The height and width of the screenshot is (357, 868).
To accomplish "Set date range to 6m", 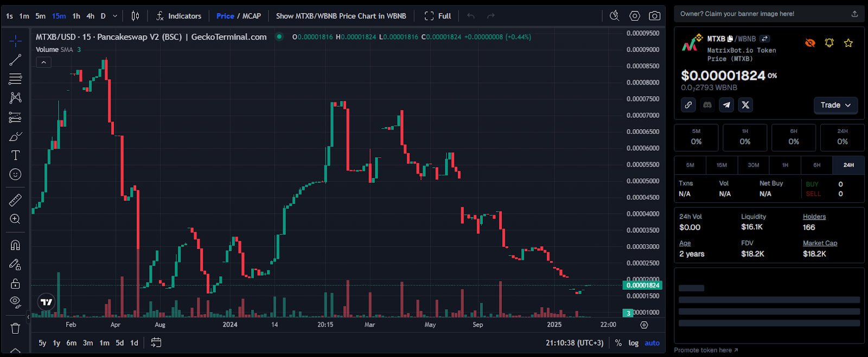I will [x=72, y=343].
